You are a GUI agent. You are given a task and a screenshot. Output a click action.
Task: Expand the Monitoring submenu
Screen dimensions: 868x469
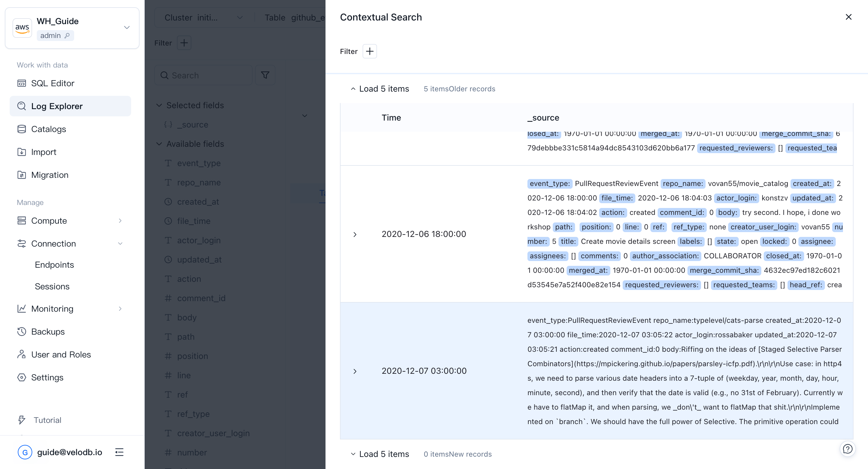[120, 309]
